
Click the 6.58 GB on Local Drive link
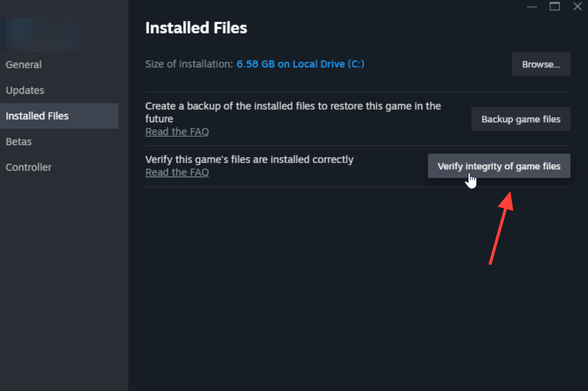point(300,64)
